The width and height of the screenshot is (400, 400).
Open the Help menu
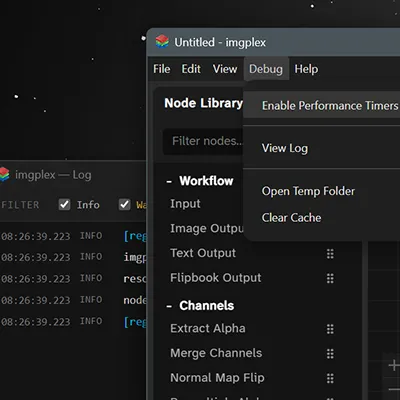point(306,69)
